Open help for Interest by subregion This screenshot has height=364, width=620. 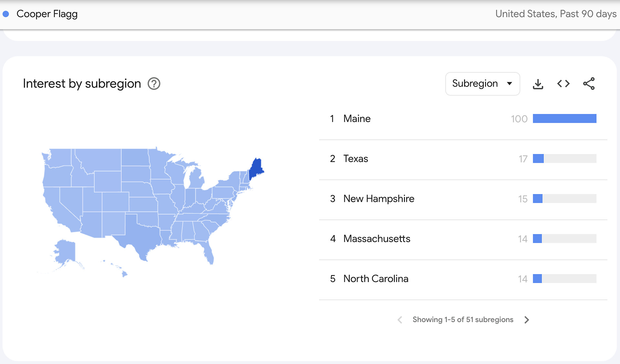click(x=154, y=84)
